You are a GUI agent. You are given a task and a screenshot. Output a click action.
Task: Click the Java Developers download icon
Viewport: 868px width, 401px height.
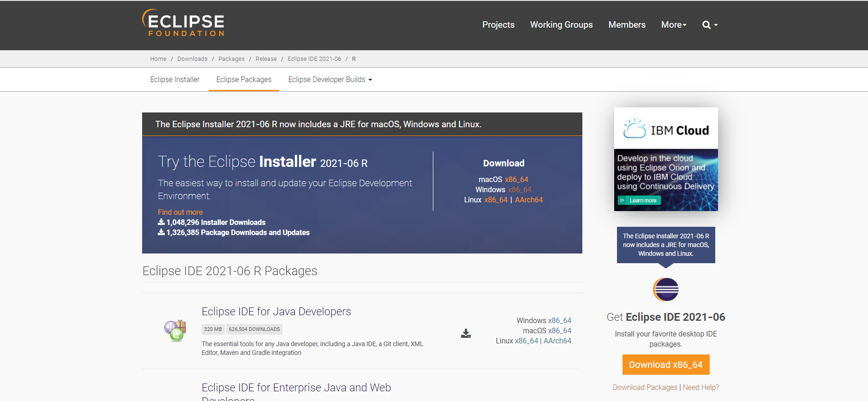tap(466, 334)
